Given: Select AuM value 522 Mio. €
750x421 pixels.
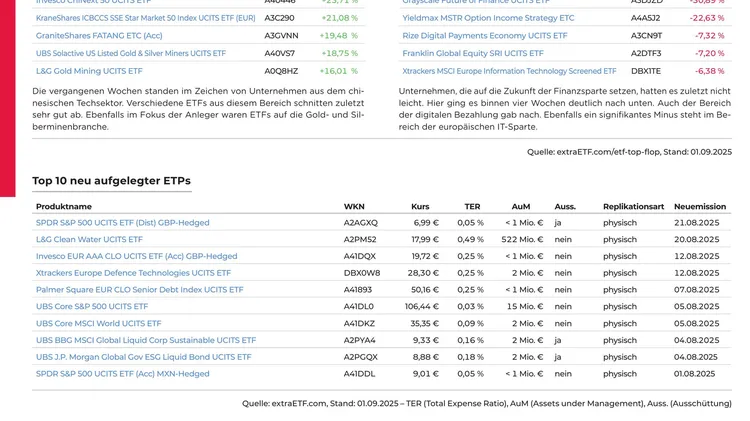Looking at the screenshot, I should pos(522,240).
